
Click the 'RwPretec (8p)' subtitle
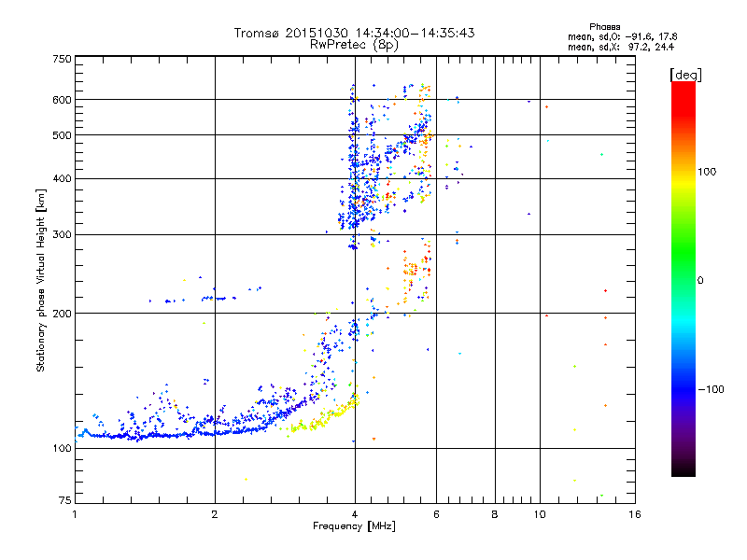354,45
